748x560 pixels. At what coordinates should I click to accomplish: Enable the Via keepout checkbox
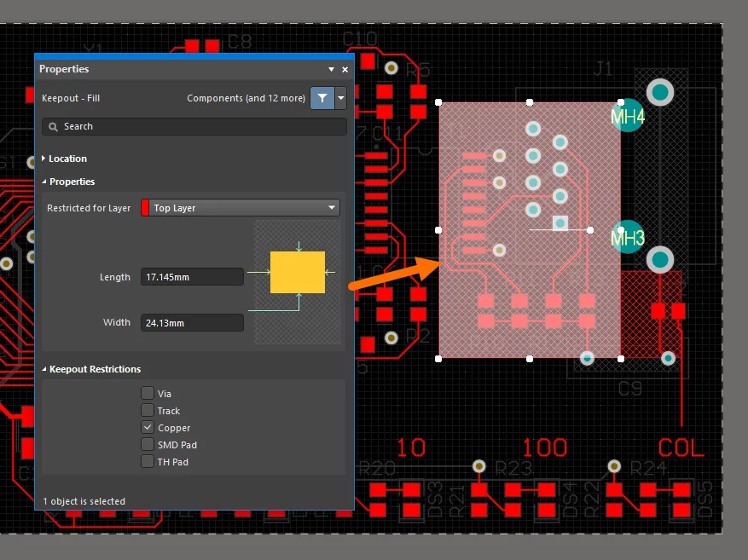[x=148, y=393]
